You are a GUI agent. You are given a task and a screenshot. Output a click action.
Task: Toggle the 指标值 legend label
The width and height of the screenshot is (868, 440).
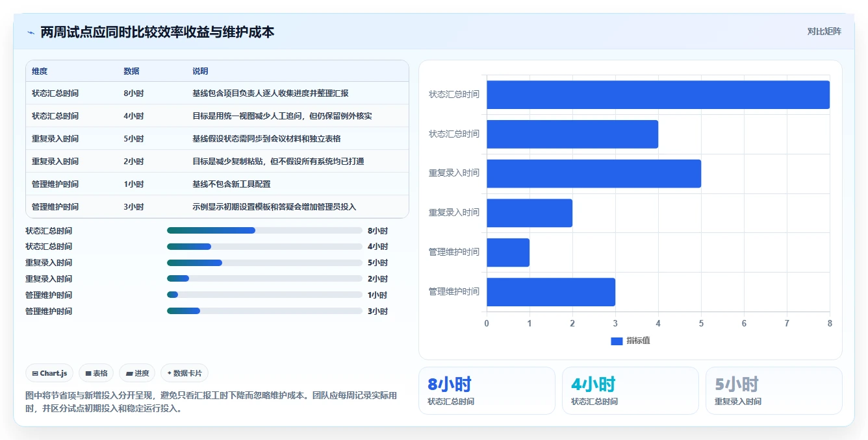638,341
